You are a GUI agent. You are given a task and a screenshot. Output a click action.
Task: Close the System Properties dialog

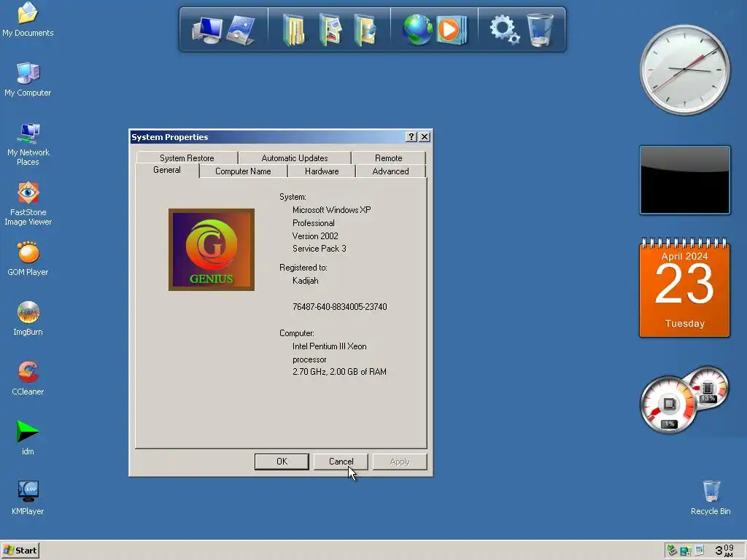[425, 137]
